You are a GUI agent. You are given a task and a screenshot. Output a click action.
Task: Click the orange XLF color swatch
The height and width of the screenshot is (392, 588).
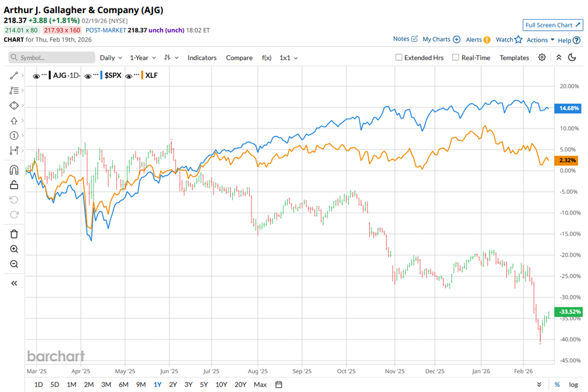[142, 76]
